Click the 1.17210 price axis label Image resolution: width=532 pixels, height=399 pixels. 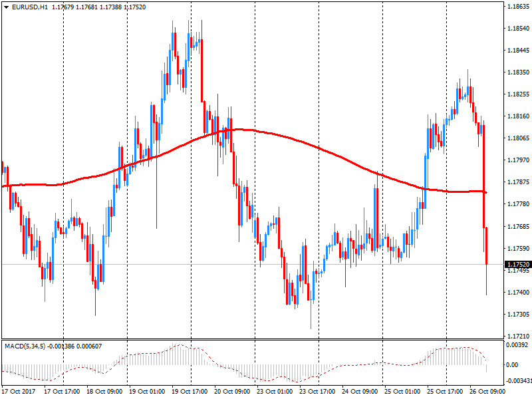(x=518, y=336)
